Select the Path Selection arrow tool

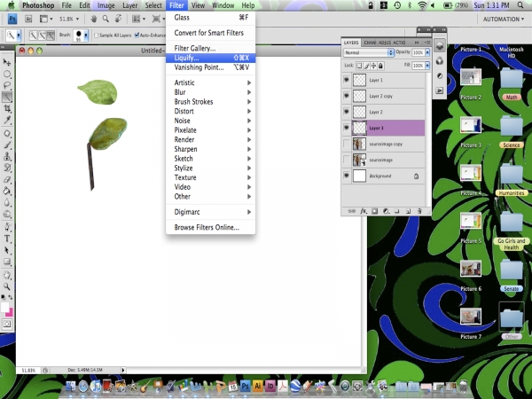7,250
